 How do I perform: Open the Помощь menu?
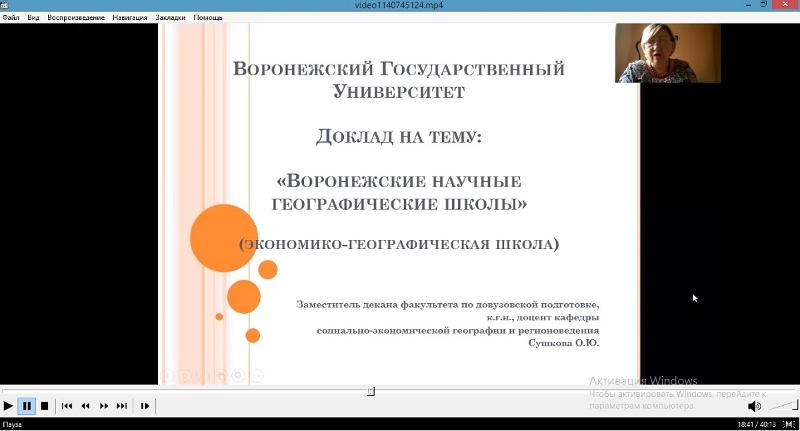tap(208, 17)
